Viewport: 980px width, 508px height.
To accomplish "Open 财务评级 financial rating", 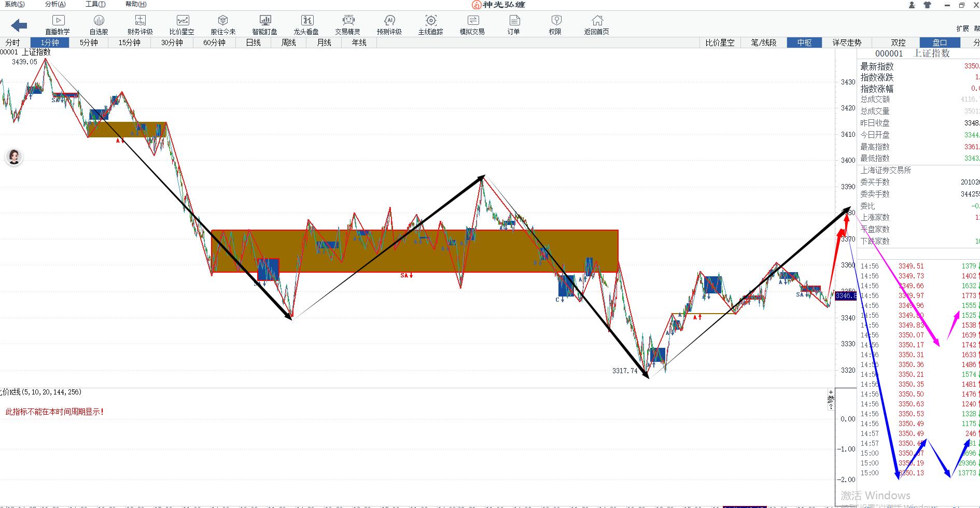I will tap(140, 25).
